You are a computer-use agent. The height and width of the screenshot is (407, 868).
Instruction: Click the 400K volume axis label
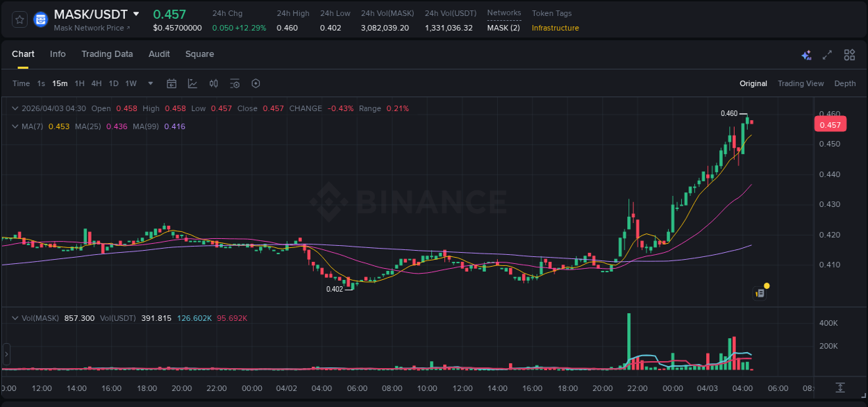(x=828, y=323)
